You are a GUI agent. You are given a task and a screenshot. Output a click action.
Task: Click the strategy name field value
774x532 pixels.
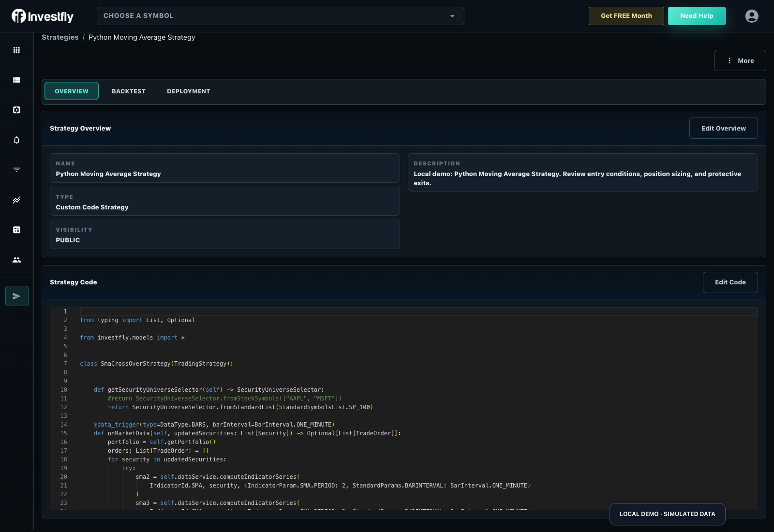point(108,174)
